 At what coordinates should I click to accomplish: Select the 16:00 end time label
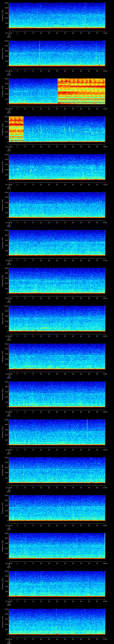tap(105, 71)
